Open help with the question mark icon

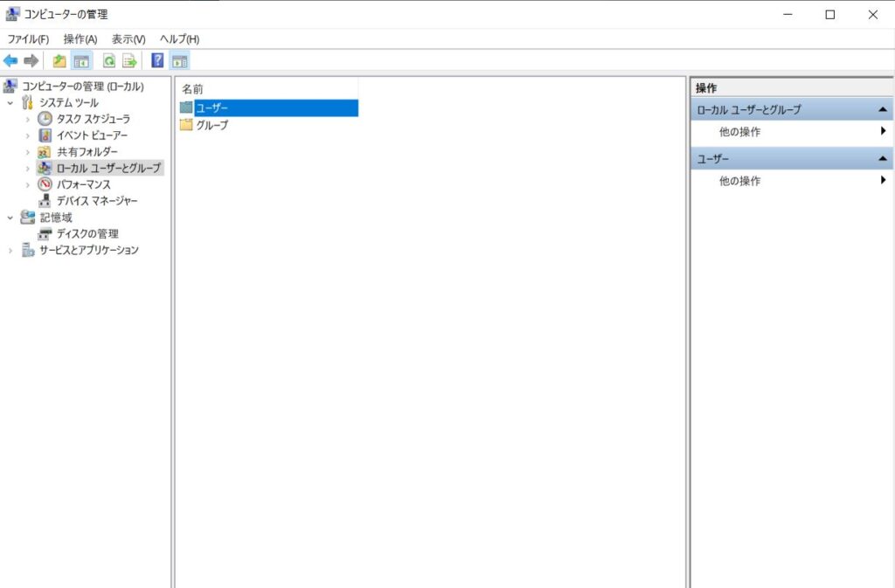(x=157, y=60)
